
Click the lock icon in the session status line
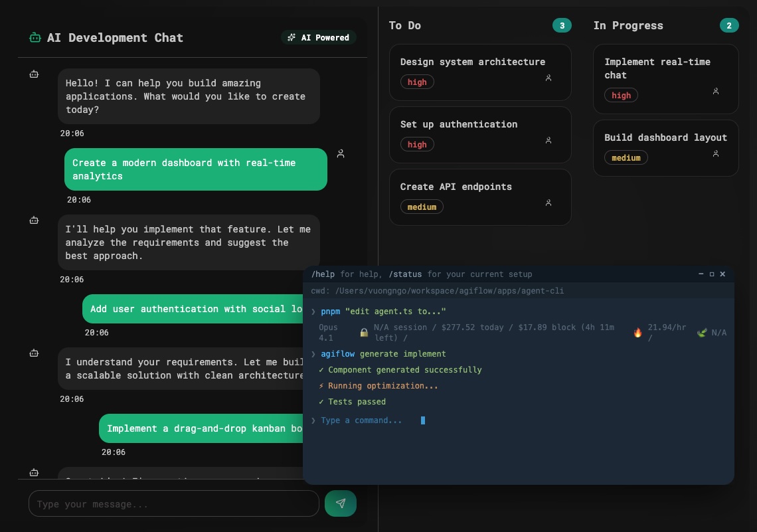click(x=364, y=332)
